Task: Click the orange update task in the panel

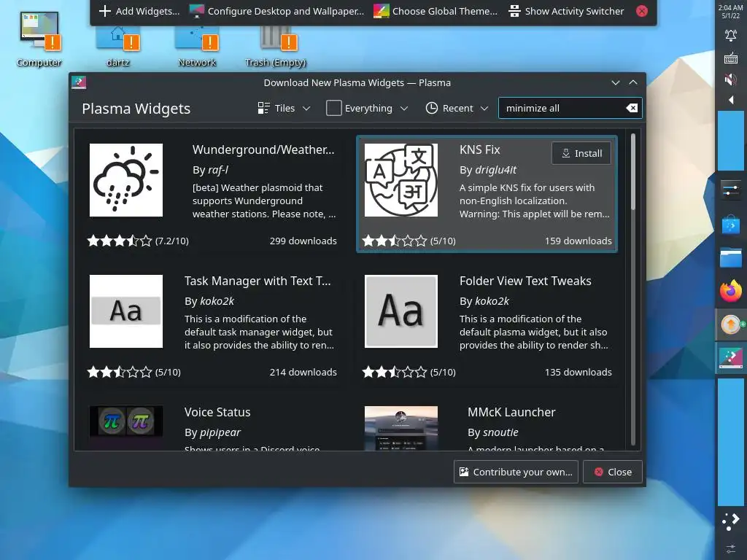Action: pyautogui.click(x=731, y=324)
